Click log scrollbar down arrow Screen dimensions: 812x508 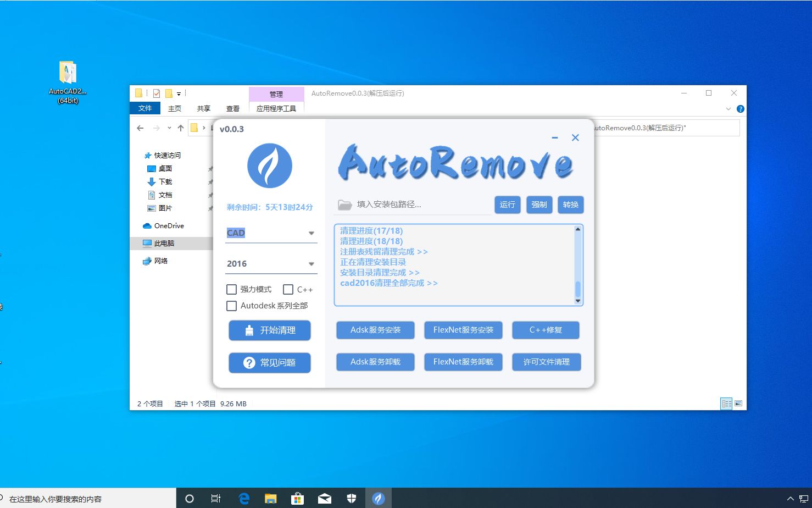pos(577,301)
